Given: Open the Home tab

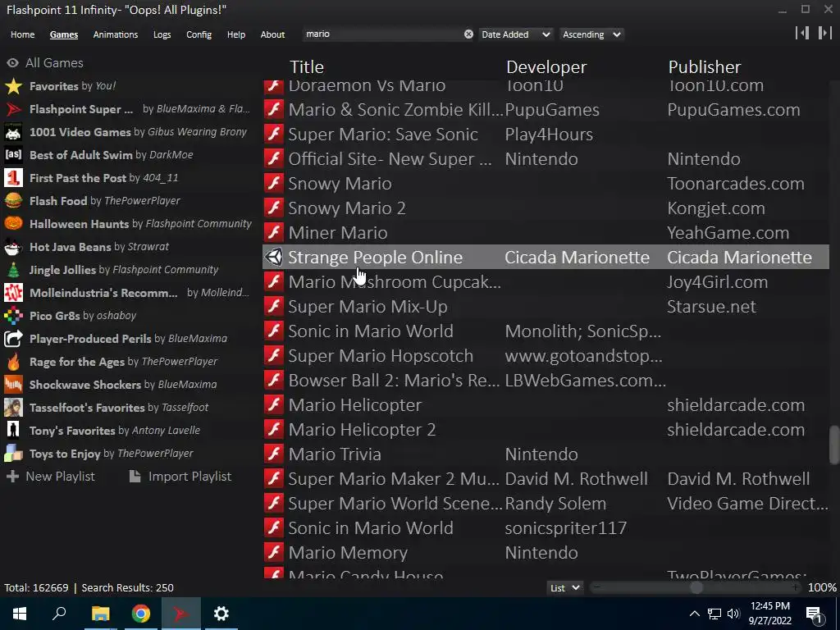Looking at the screenshot, I should click(22, 34).
